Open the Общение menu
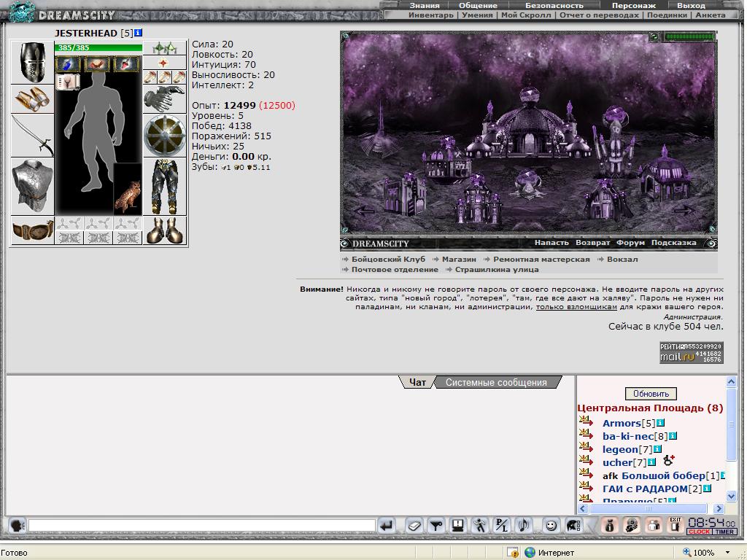This screenshot has height=560, width=747. 478,5
